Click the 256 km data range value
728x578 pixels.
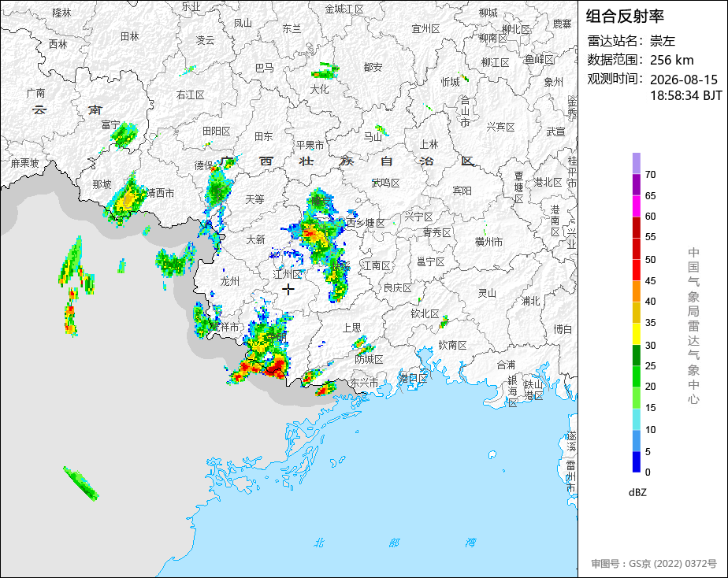click(671, 60)
